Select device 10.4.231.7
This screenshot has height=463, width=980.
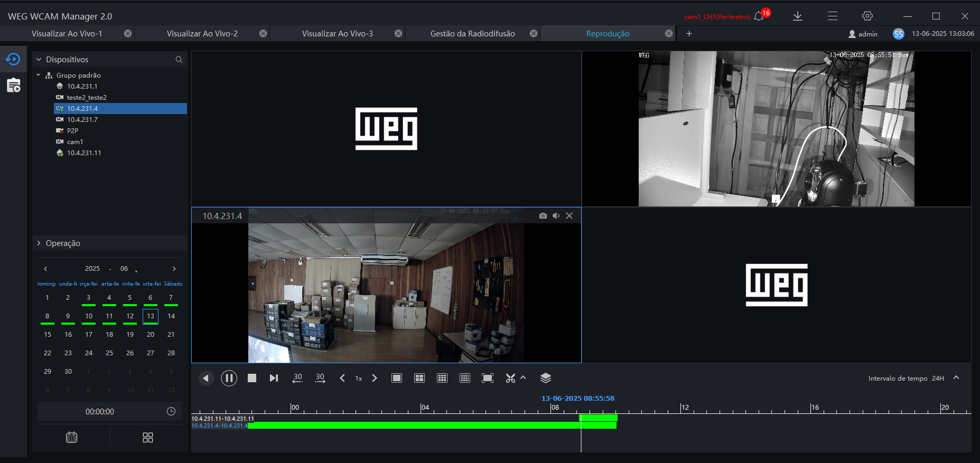82,119
